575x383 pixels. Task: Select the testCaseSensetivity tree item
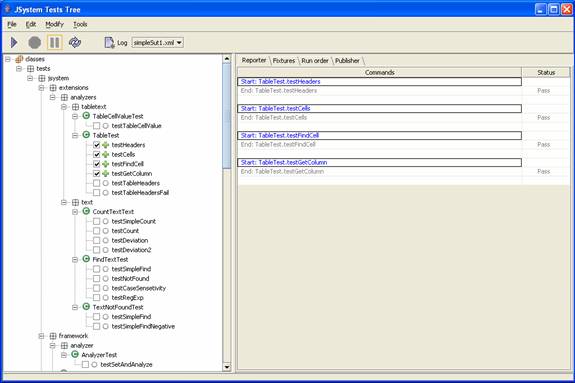(x=139, y=288)
